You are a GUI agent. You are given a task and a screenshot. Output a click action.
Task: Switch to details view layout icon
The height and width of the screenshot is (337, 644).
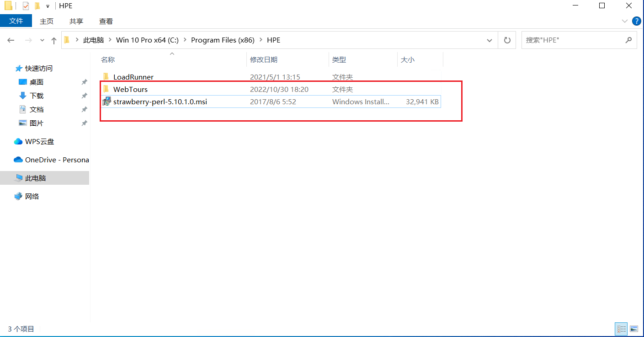pos(621,328)
